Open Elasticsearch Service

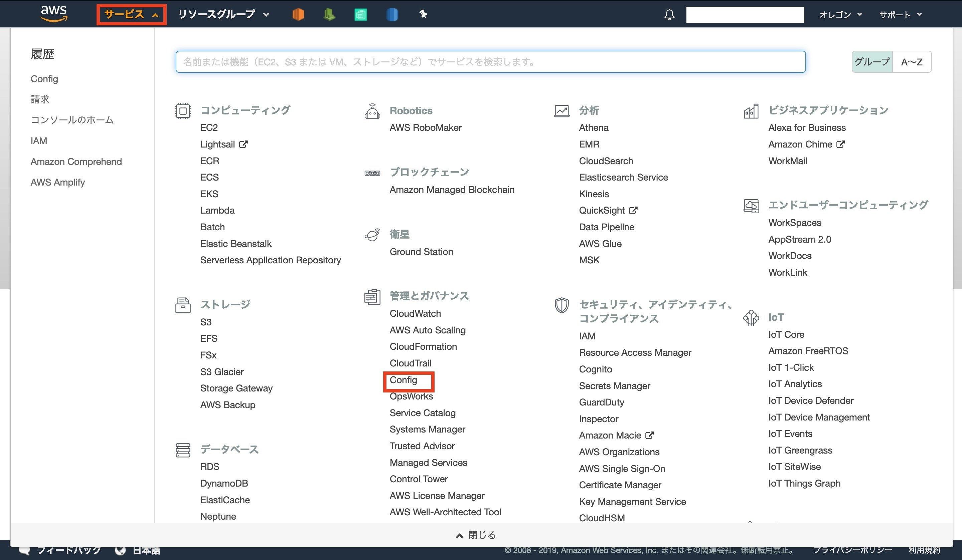point(623,177)
